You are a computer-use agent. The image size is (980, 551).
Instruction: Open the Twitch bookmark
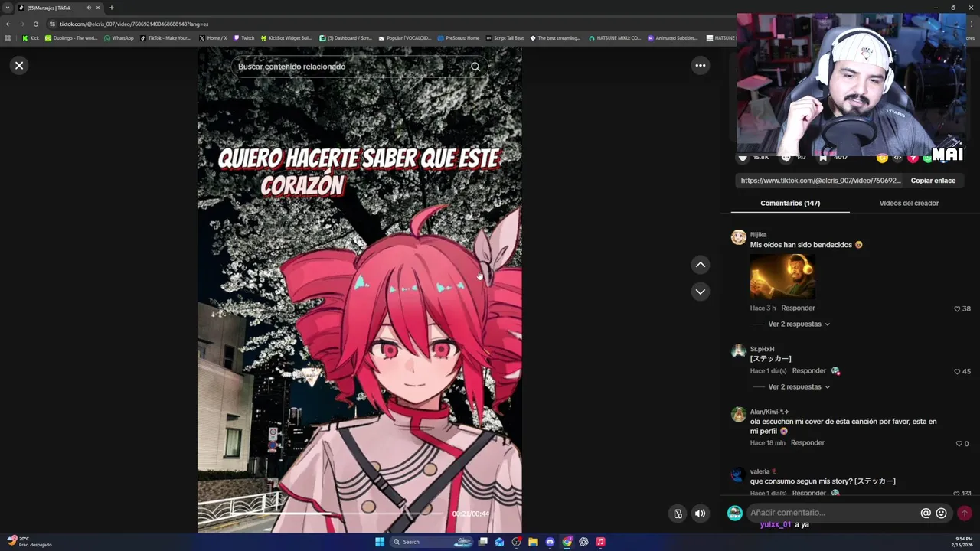pos(244,37)
